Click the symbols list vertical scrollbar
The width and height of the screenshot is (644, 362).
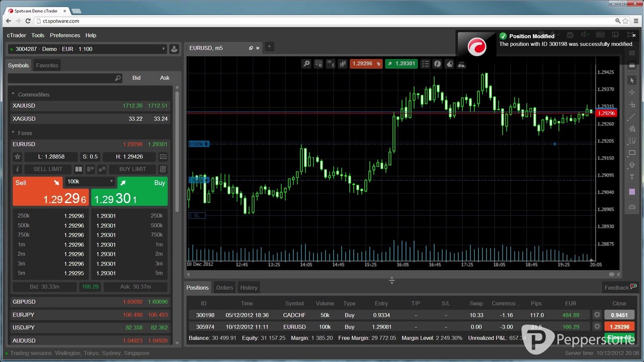coord(177,151)
